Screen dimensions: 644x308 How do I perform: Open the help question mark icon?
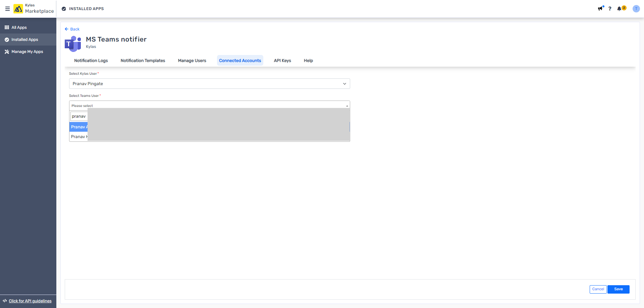point(610,9)
